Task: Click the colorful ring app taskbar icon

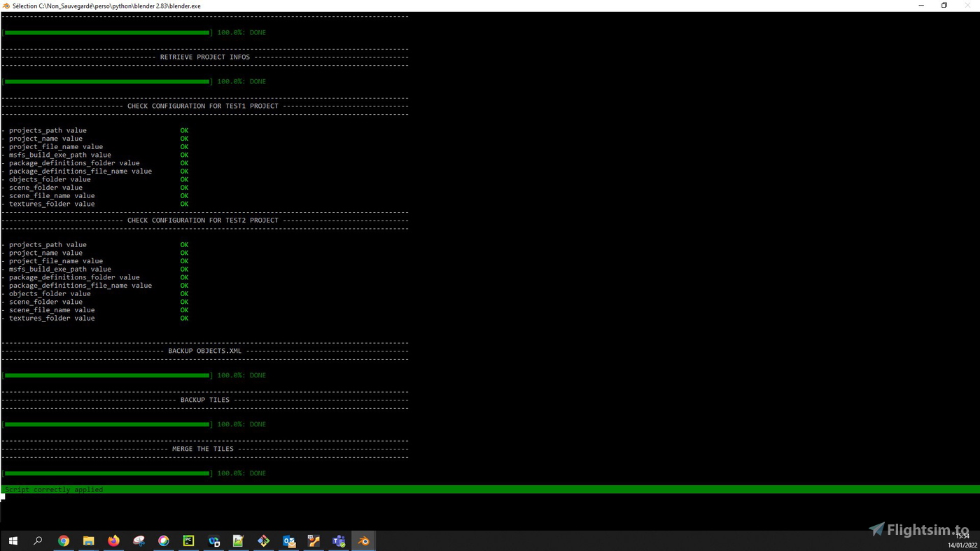Action: (x=163, y=540)
